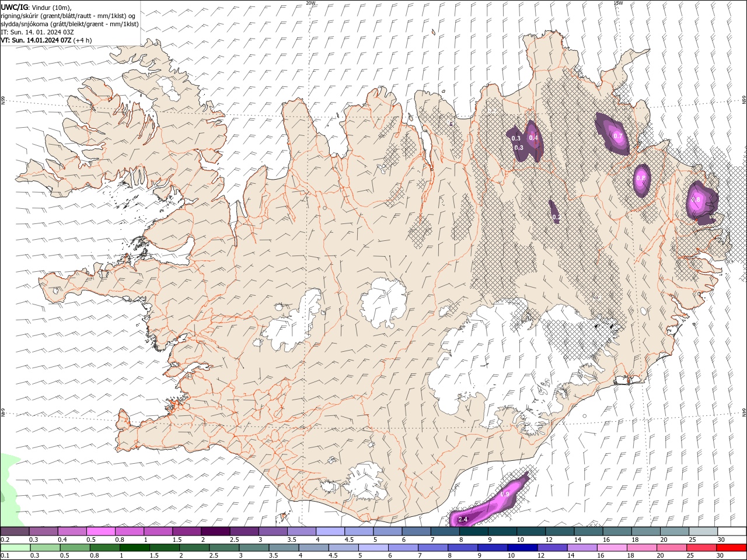The width and height of the screenshot is (747, 560).
Task: Select the darkest purple 2 snow legend swatch
Action: [215, 531]
